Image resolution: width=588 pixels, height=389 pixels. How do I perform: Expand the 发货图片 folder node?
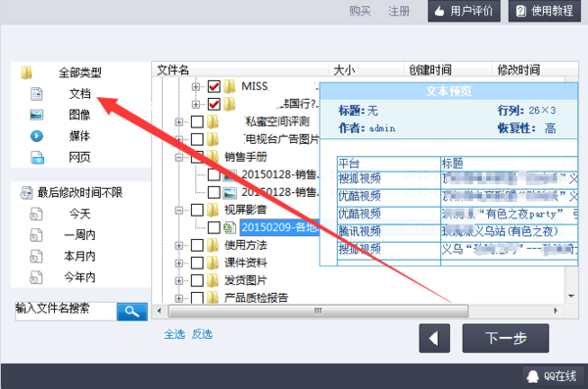[x=179, y=280]
